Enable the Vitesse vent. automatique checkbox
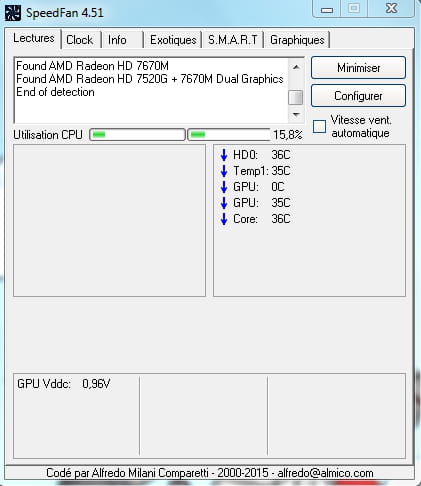The width and height of the screenshot is (421, 486). (319, 127)
